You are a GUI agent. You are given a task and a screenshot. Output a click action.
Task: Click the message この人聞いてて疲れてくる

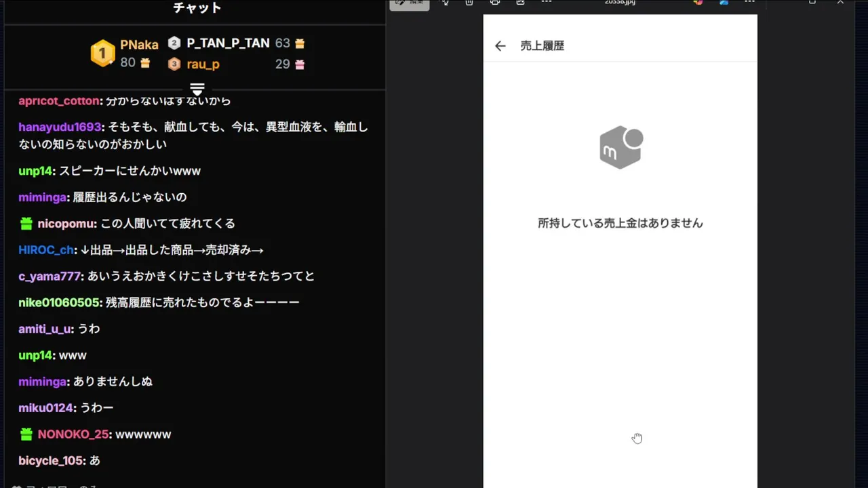coord(168,224)
